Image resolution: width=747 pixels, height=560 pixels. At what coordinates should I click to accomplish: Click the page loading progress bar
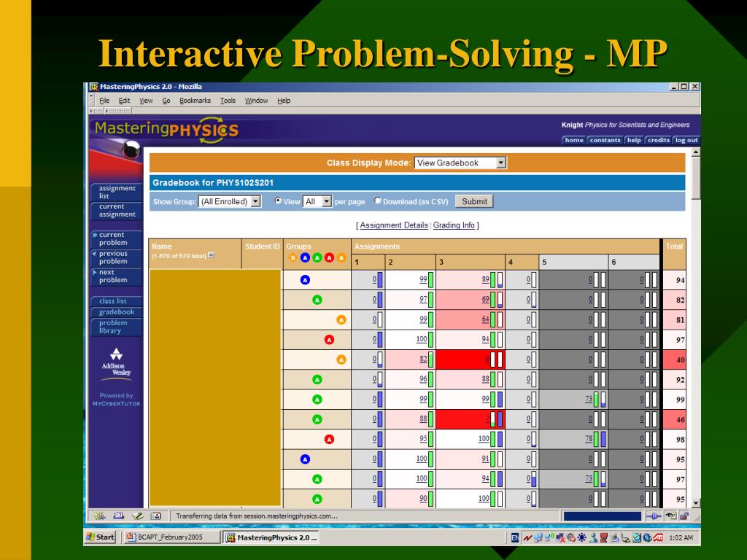coord(602,516)
